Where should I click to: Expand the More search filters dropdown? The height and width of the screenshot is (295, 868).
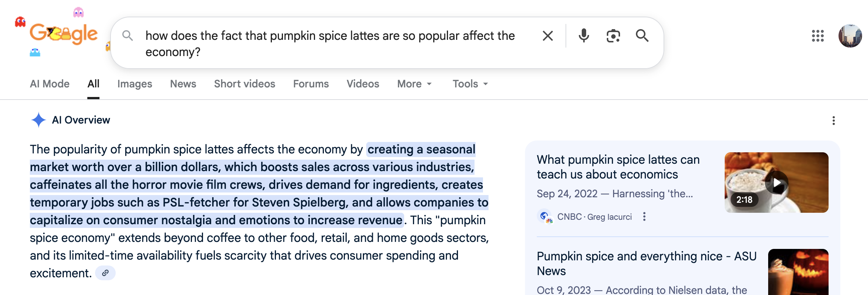[x=414, y=84]
